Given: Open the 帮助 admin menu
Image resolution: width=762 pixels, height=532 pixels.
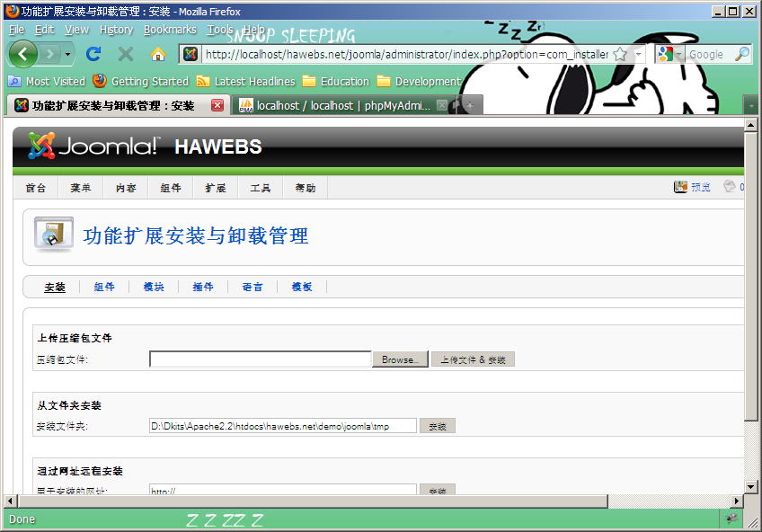Looking at the screenshot, I should [306, 188].
